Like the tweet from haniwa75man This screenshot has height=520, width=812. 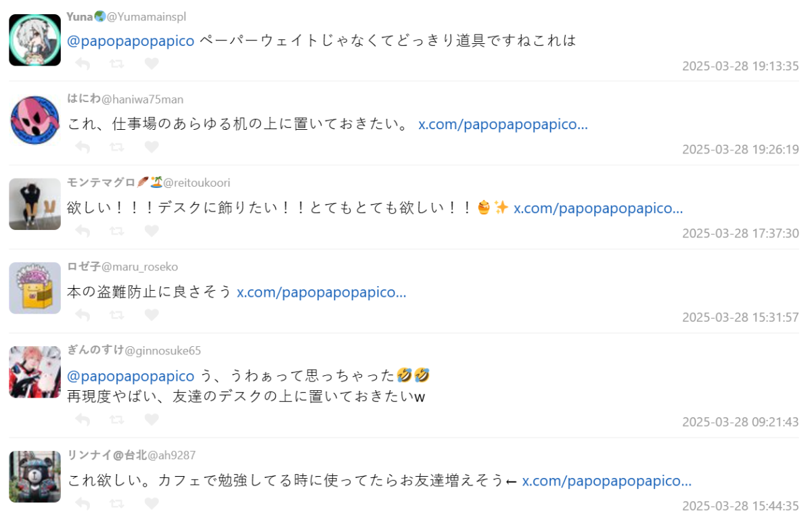(152, 147)
